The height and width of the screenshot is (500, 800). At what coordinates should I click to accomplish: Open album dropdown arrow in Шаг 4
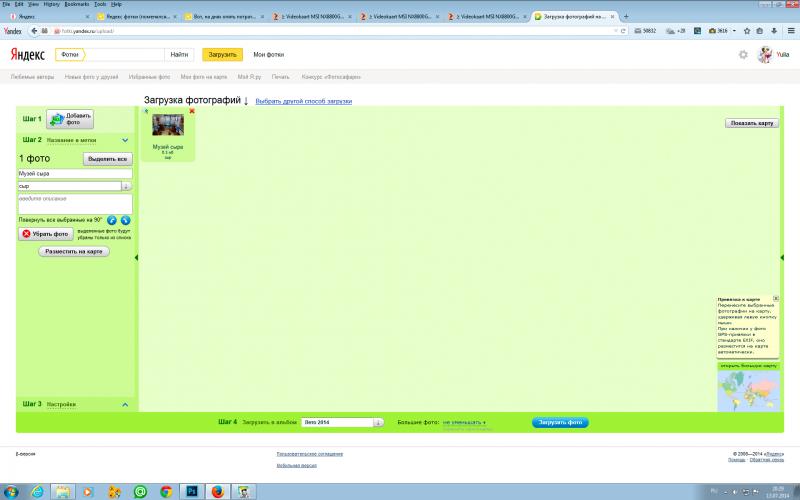tap(378, 422)
